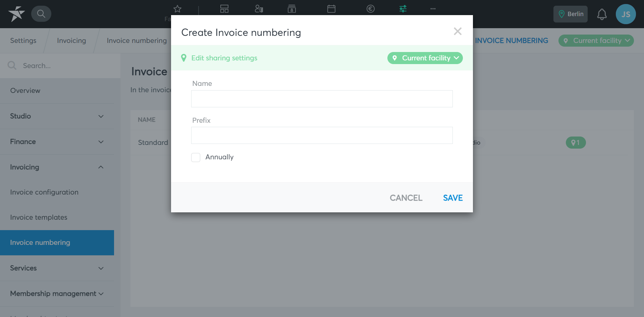This screenshot has width=644, height=317.
Task: Click the favorites star icon in top navigation
Action: [x=177, y=9]
